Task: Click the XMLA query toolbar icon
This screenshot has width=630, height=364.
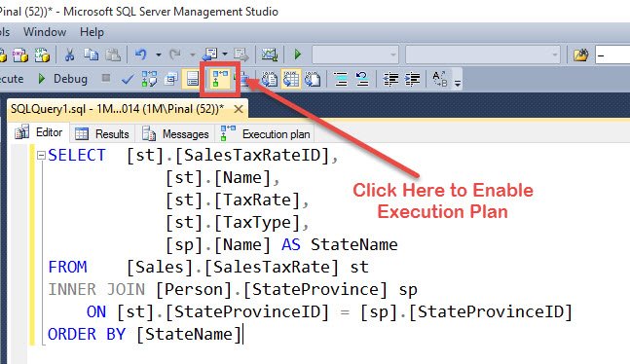Action: pos(42,55)
